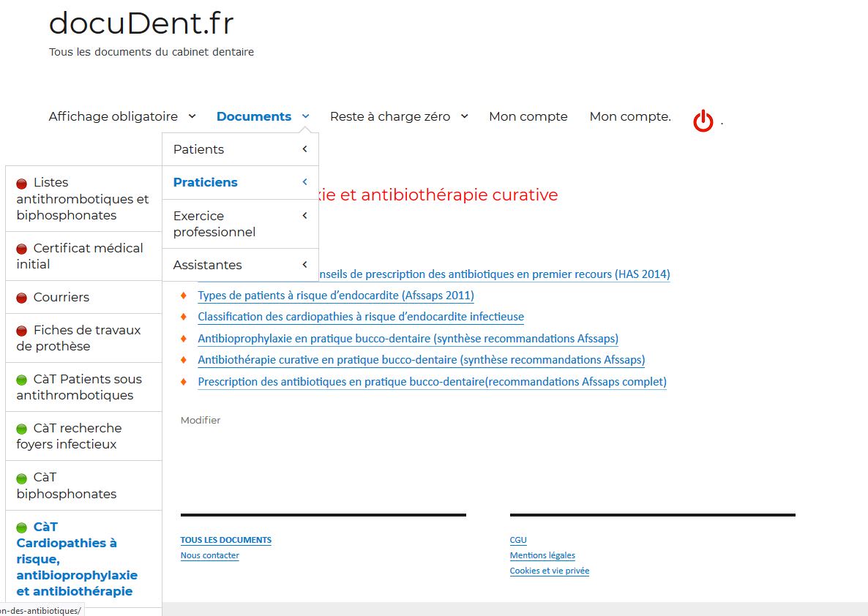This screenshot has width=868, height=616.
Task: Expand the Patients submenu arrow
Action: (304, 149)
